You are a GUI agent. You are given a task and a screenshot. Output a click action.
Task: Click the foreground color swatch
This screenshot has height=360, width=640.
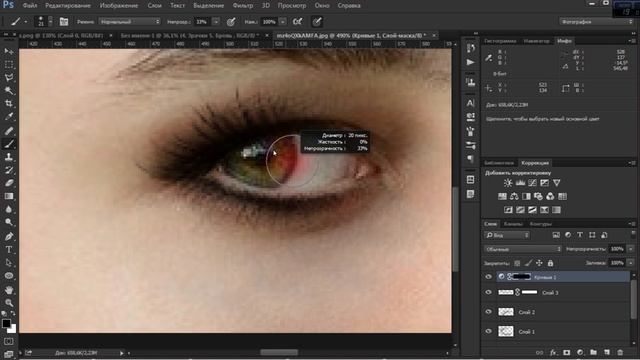coord(6,323)
